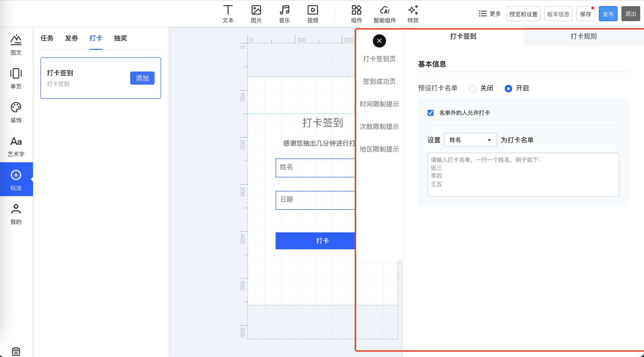Viewport: 644px width, 357px height.
Task: Open the 特效 effects tool
Action: [x=413, y=14]
